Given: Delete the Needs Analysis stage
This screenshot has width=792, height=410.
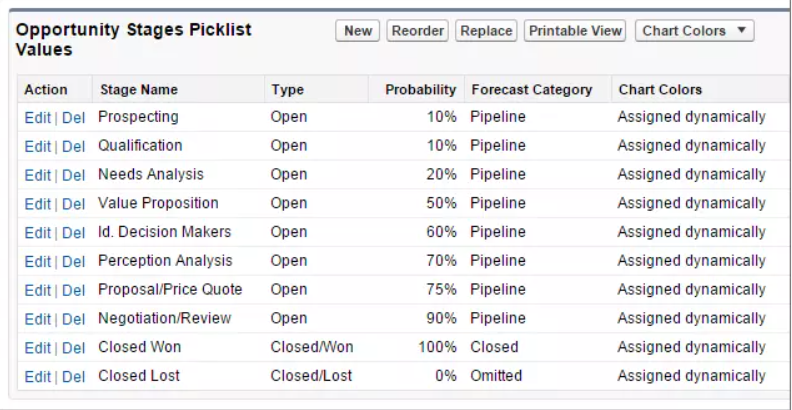Looking at the screenshot, I should click(x=73, y=175).
